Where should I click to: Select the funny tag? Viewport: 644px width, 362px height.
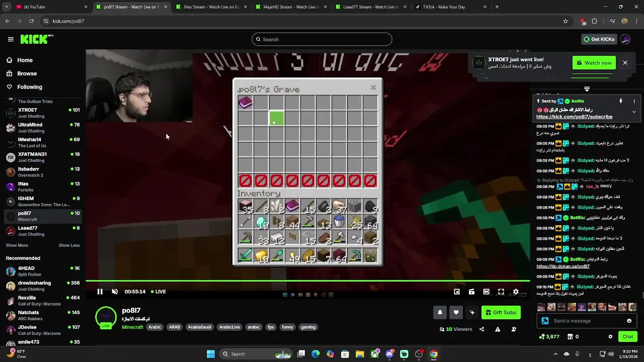point(287,327)
